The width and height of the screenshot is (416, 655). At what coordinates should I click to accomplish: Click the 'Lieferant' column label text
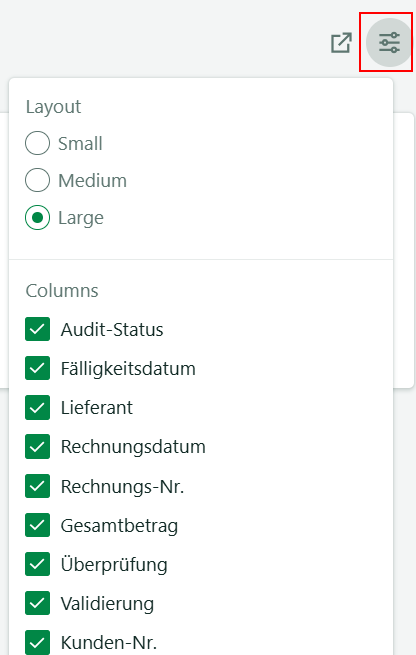tap(97, 408)
